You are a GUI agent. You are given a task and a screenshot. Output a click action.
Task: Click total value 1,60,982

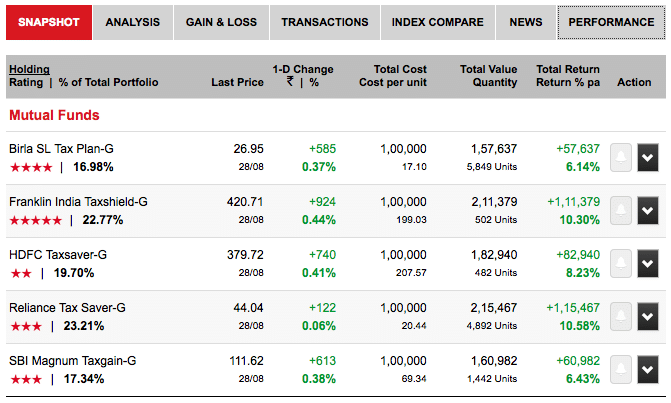point(494,361)
